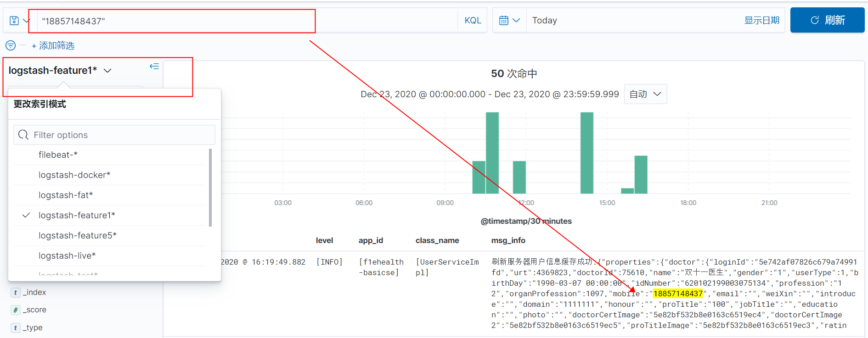Click the number type icon beside _score
This screenshot has height=338, width=868.
coord(16,310)
